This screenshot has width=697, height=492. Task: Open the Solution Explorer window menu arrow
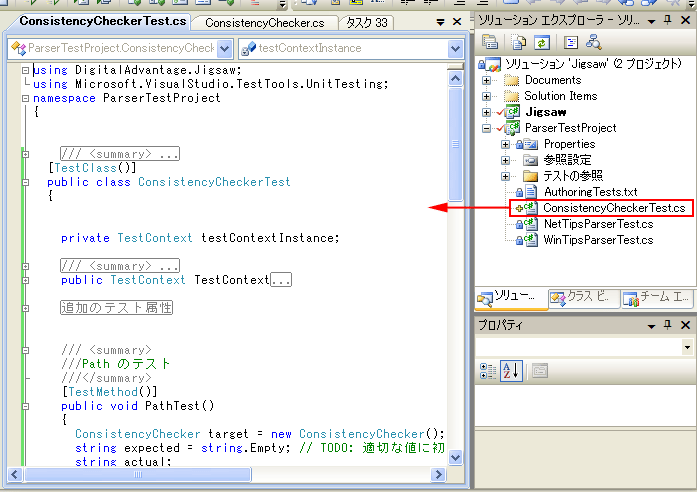pyautogui.click(x=651, y=21)
